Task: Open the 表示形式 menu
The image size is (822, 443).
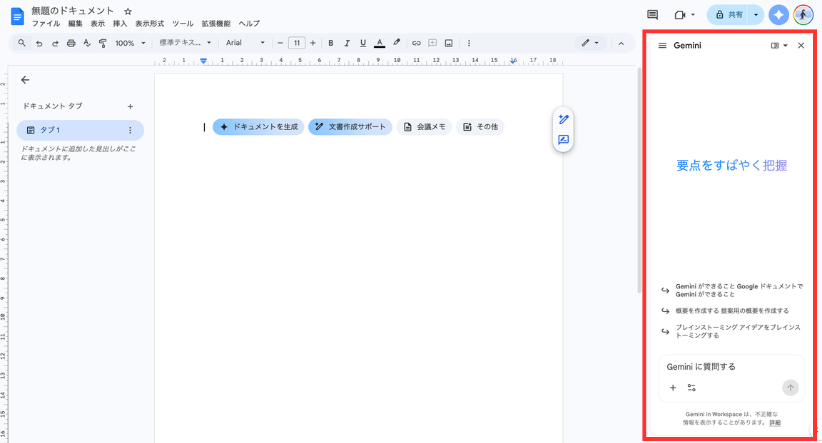Action: point(149,24)
